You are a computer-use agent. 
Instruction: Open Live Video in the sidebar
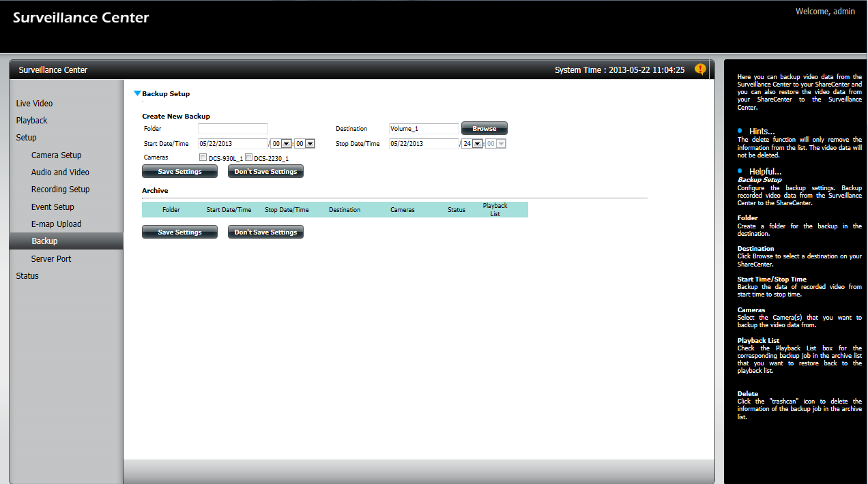pos(34,104)
